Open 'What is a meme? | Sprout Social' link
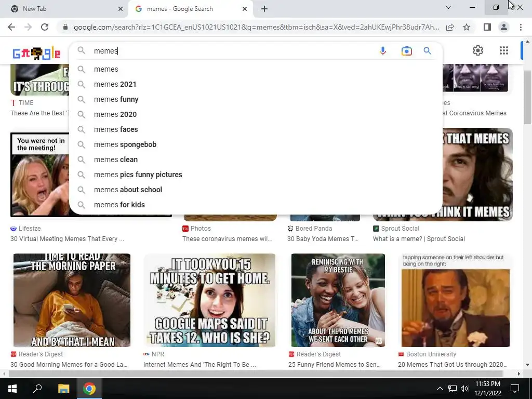The image size is (532, 399). pos(419,239)
